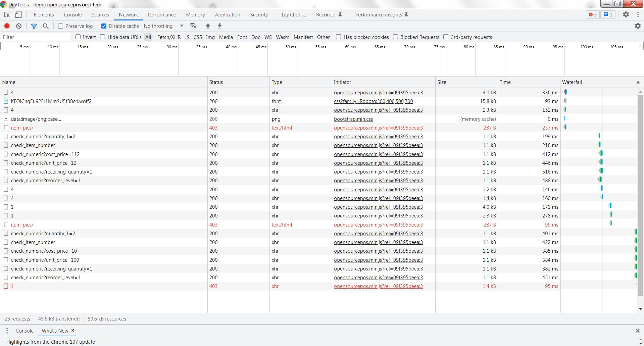Clear the network log
The image size is (644, 346).
pos(19,26)
